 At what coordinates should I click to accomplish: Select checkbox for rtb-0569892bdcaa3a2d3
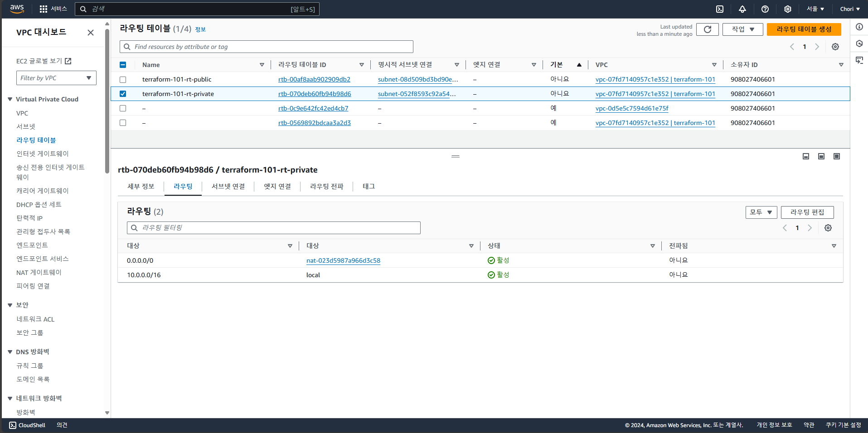coord(123,123)
